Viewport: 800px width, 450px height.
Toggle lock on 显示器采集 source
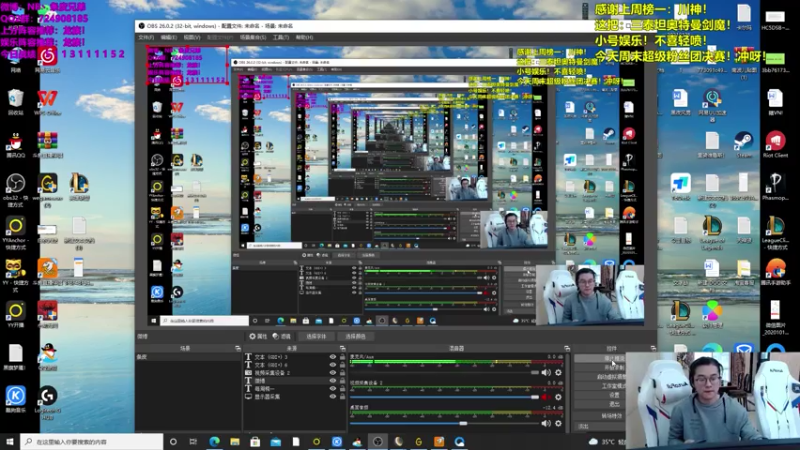(342, 396)
